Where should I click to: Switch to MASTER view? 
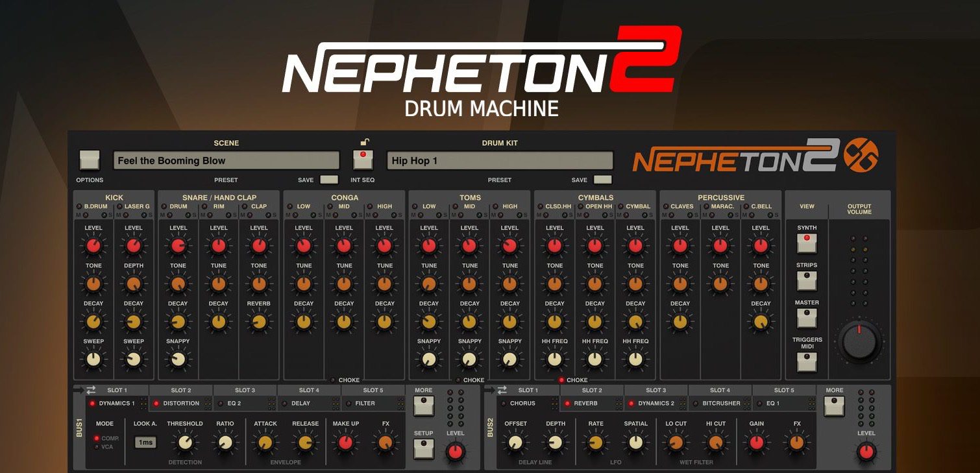[x=807, y=318]
